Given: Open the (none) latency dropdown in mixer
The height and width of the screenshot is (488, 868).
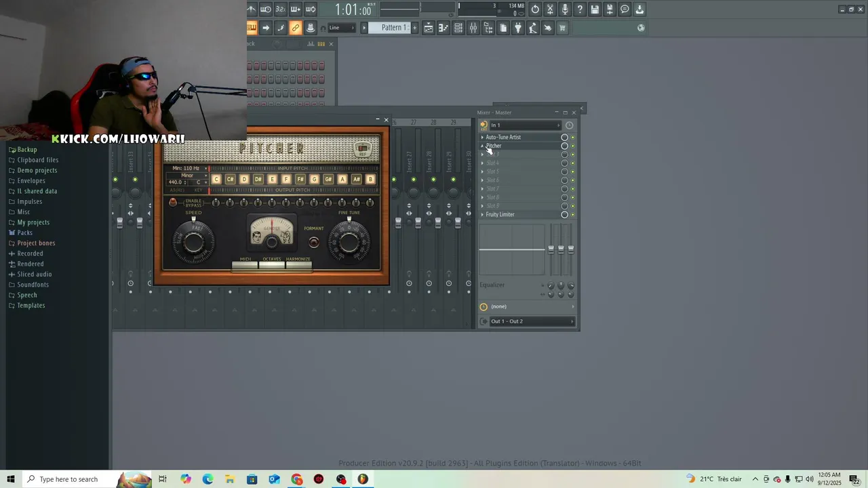Looking at the screenshot, I should [532, 306].
